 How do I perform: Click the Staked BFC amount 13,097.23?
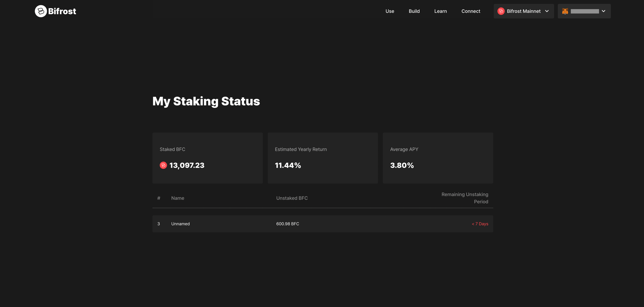(187, 165)
